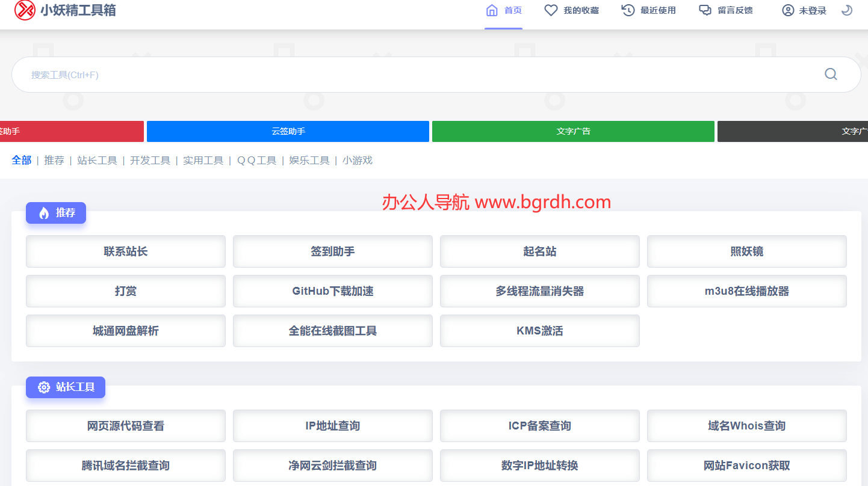Open the GitHub下载加速 tool
Screen dimensions: 868x486
click(x=332, y=291)
